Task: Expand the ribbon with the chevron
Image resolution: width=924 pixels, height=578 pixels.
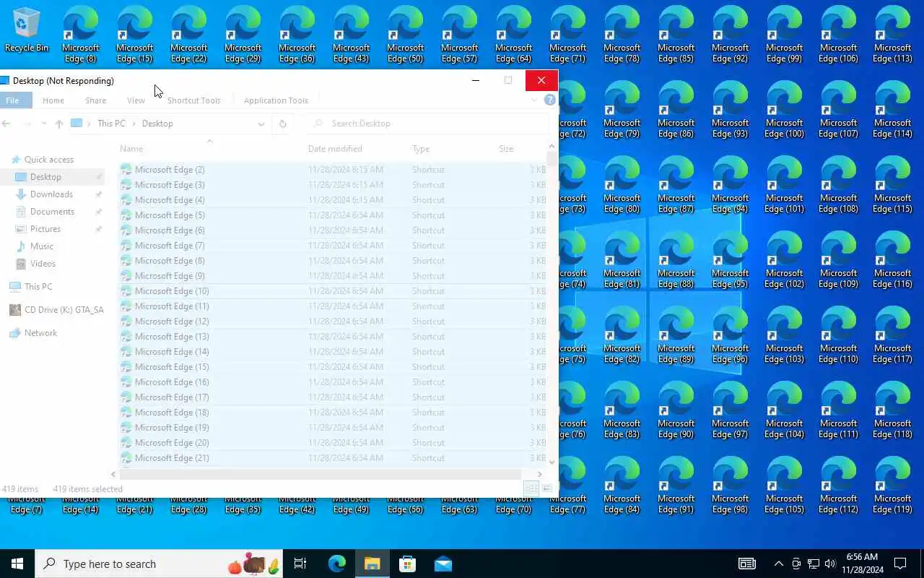Action: point(534,100)
